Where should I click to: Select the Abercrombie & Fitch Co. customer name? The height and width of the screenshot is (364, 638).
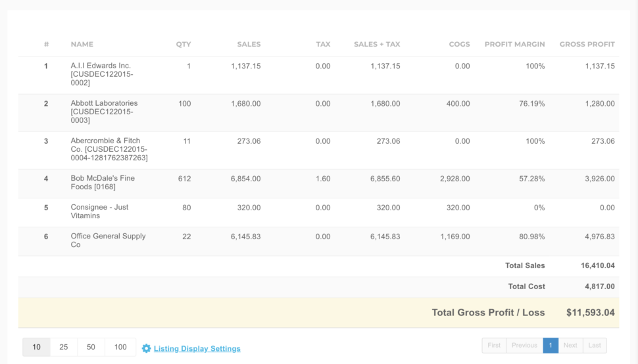(109, 149)
